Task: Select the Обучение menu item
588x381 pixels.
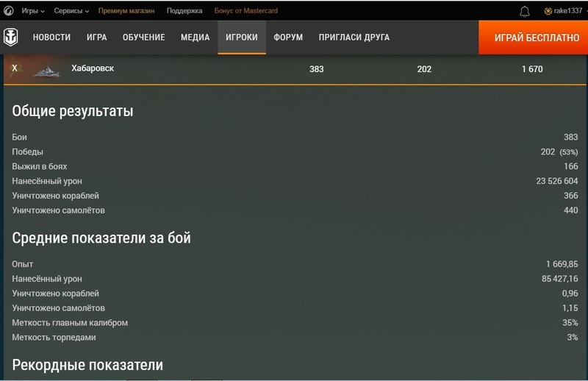Action: (143, 38)
